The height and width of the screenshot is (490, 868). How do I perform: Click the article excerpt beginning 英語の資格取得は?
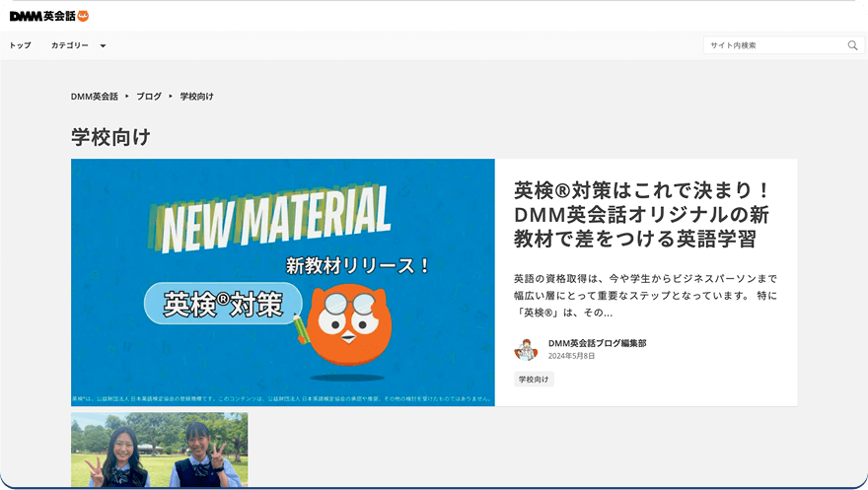[x=645, y=296]
